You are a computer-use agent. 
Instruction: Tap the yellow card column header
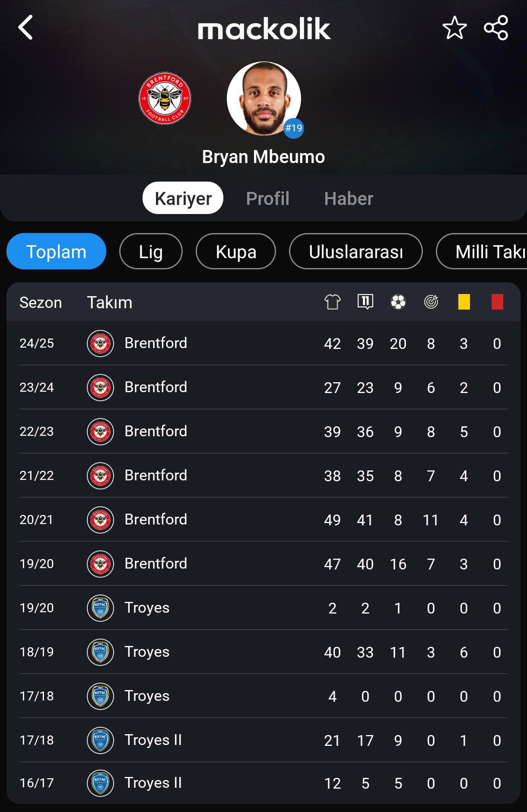[x=464, y=302]
